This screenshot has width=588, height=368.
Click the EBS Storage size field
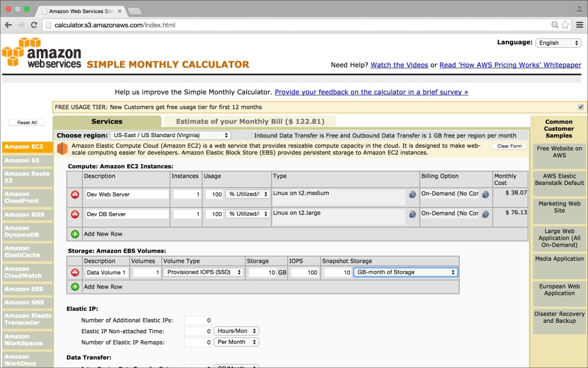point(262,273)
